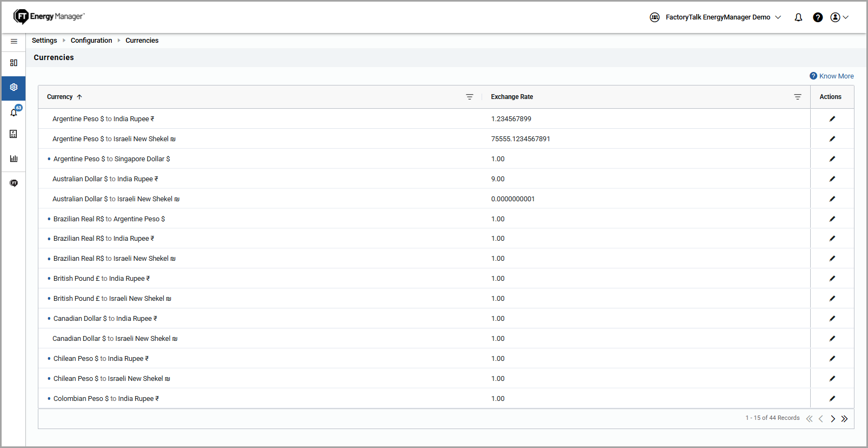Click the Energy Manager logo
Image resolution: width=868 pixels, height=448 pixels.
click(49, 17)
